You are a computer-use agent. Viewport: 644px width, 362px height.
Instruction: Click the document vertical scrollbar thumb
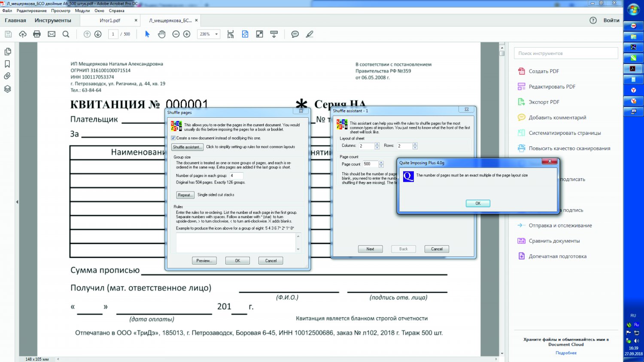coord(502,53)
